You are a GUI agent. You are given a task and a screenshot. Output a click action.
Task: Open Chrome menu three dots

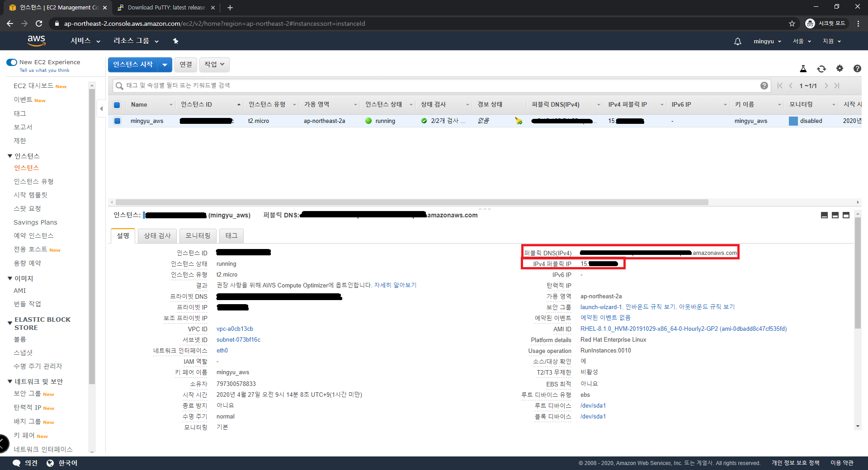(858, 23)
